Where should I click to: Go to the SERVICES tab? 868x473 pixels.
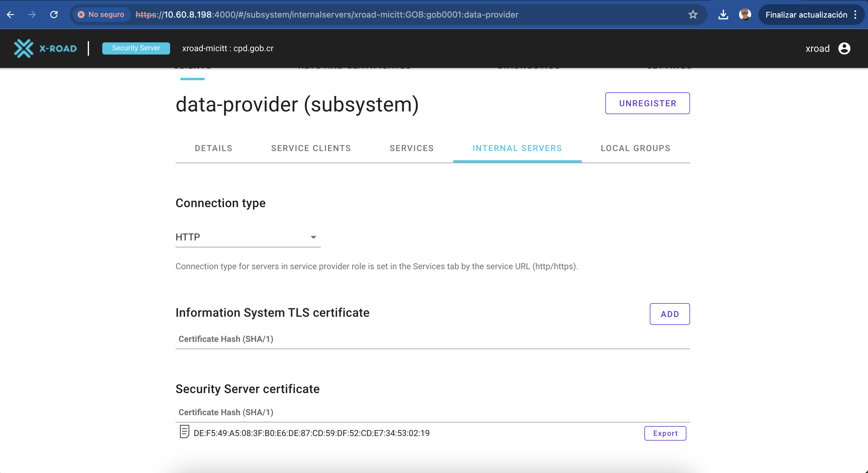coord(411,148)
